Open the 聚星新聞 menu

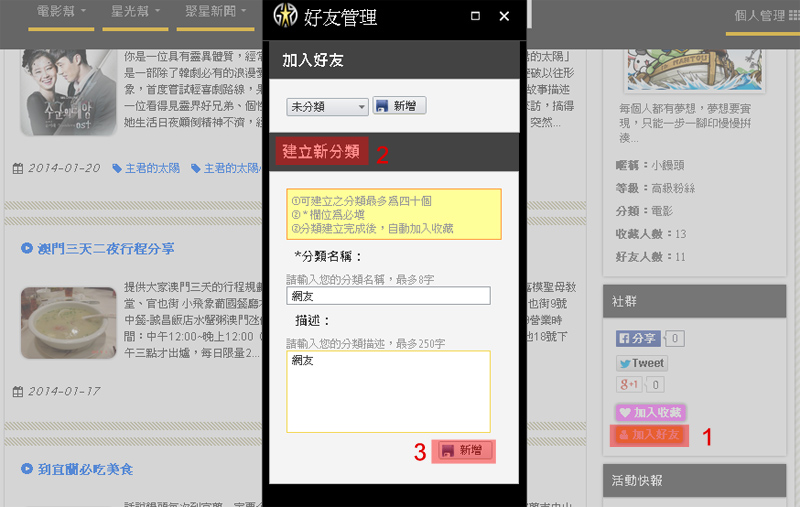coord(215,11)
